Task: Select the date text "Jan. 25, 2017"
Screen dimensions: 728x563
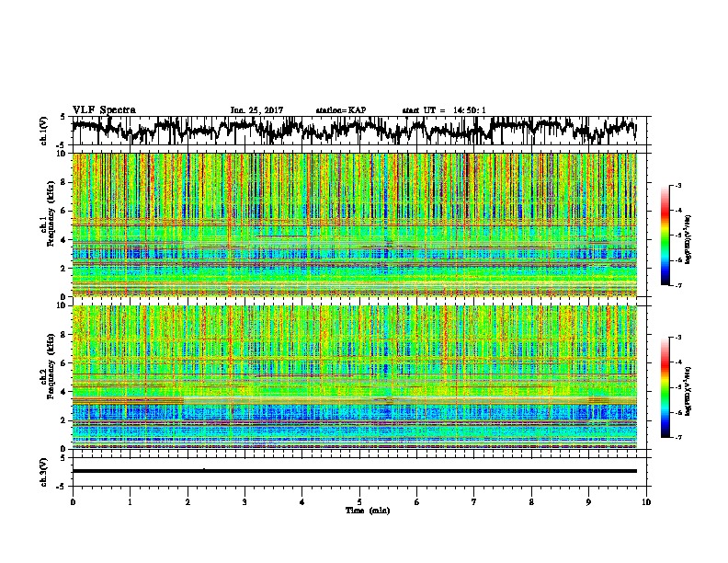Action: pos(256,110)
